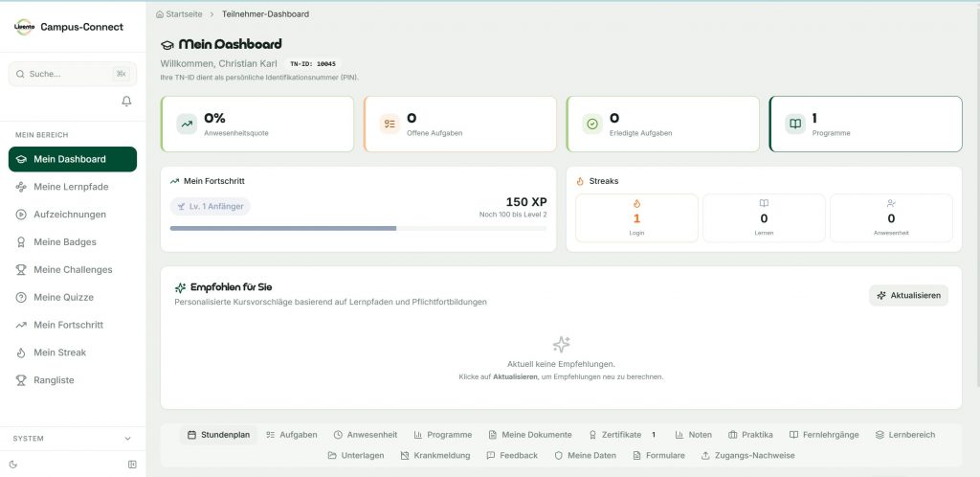980x477 pixels.
Task: Click the Mein Dashboard graduation cap icon
Action: (167, 45)
